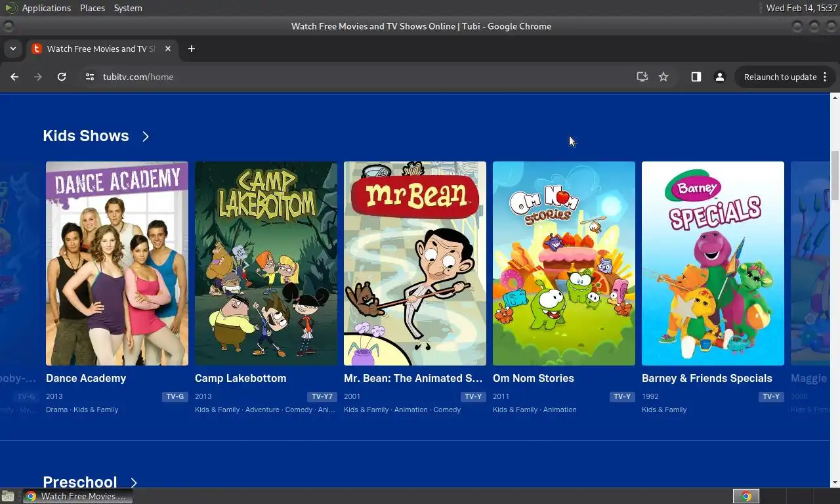Click the year 1992 under Barney & Friends
The width and height of the screenshot is (840, 504).
click(x=650, y=396)
